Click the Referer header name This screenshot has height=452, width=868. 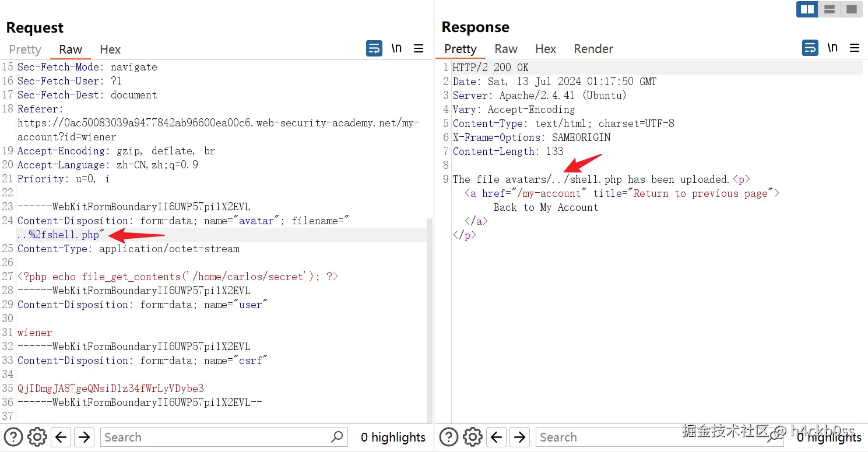40,109
